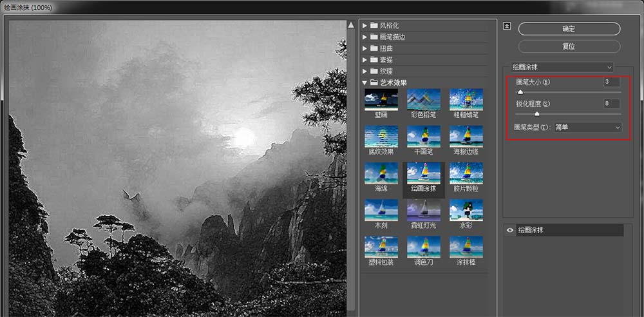Expand the 风格化 filter folder
The image size is (644, 317).
pos(365,26)
